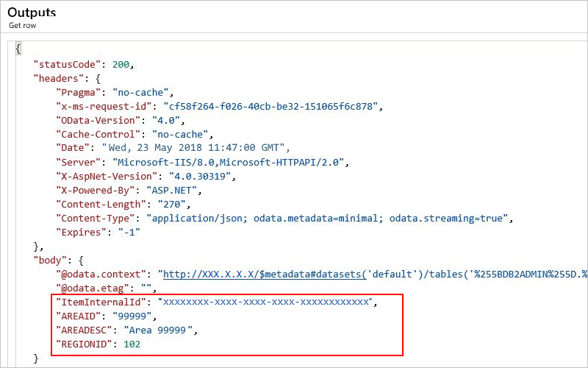The width and height of the screenshot is (588, 368).
Task: Click the "Get row" subtitle
Action: click(23, 26)
